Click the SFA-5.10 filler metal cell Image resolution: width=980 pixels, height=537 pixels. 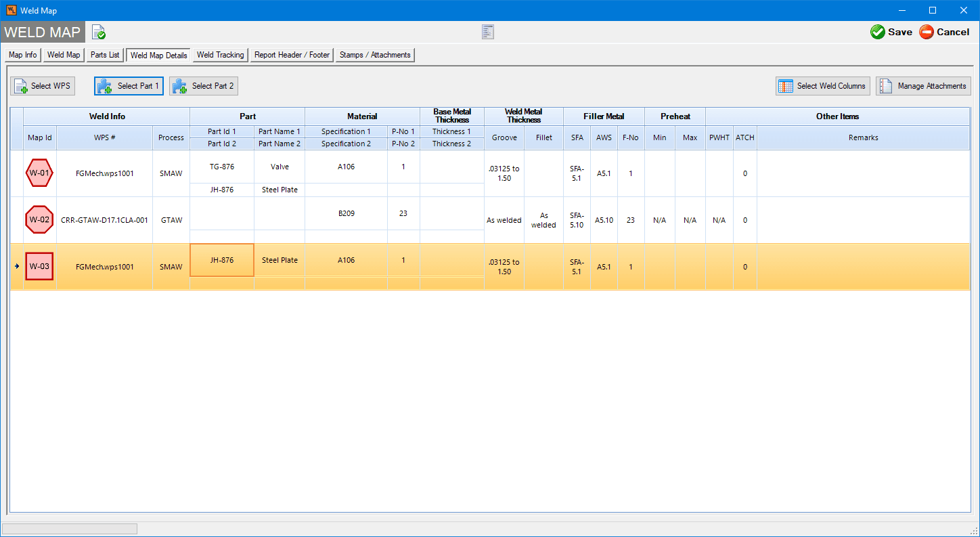click(x=577, y=220)
